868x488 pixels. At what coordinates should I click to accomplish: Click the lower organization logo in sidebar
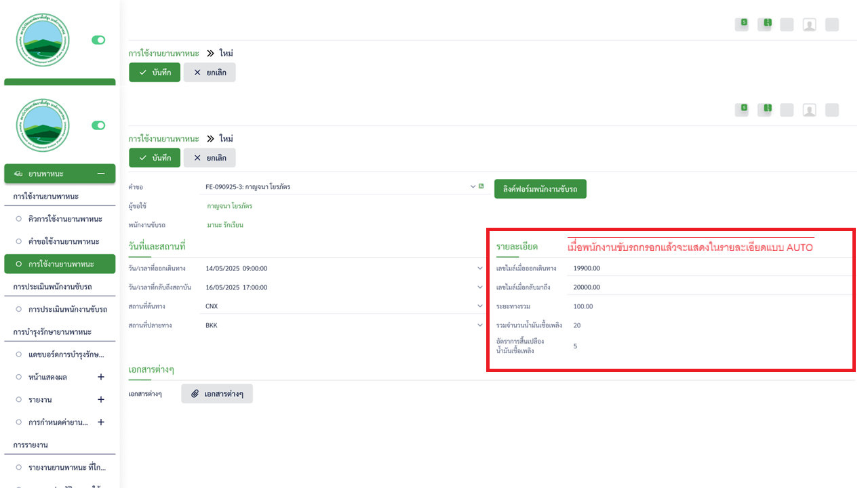tap(43, 125)
